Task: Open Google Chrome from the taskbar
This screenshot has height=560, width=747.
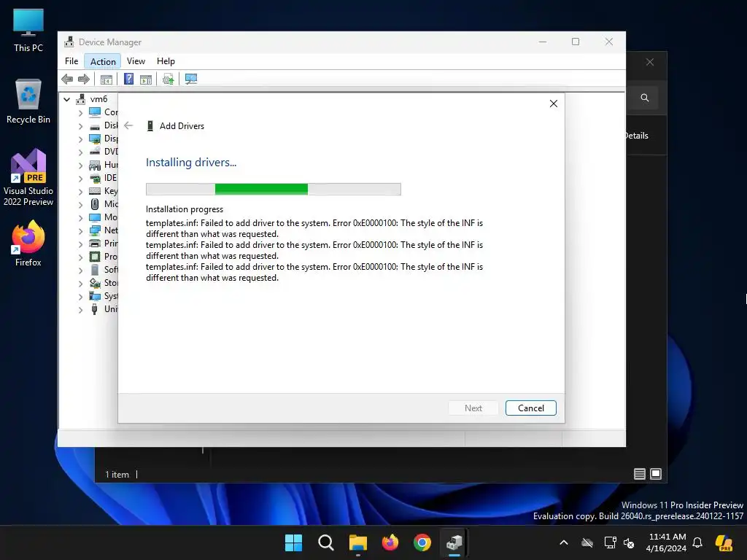Action: pyautogui.click(x=422, y=542)
